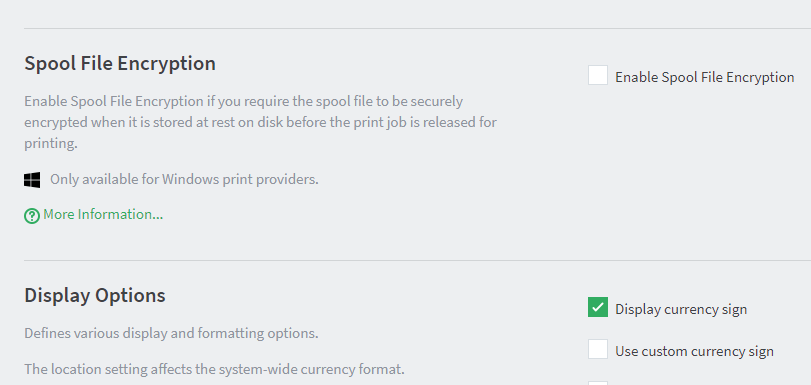
Task: Click the green question mark help icon
Action: pyautogui.click(x=32, y=216)
